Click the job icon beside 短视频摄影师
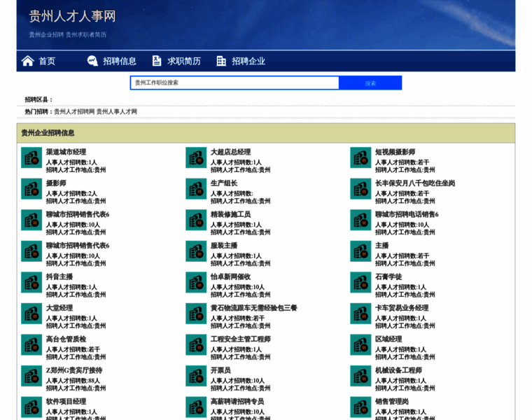This screenshot has width=532, height=420. pyautogui.click(x=360, y=157)
